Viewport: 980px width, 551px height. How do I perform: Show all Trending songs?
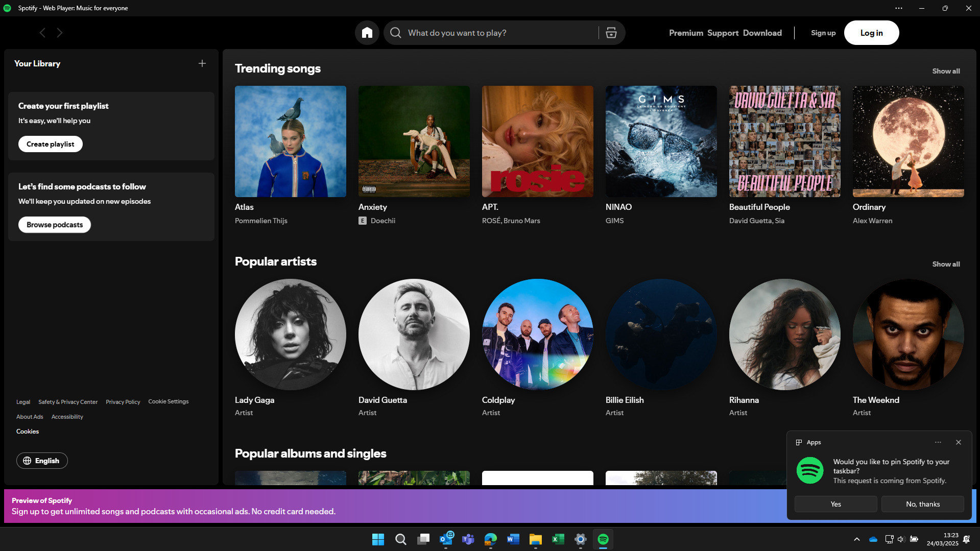point(946,71)
